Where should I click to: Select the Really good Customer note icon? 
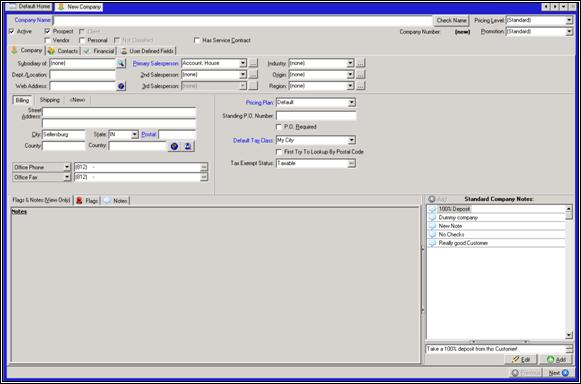[432, 243]
